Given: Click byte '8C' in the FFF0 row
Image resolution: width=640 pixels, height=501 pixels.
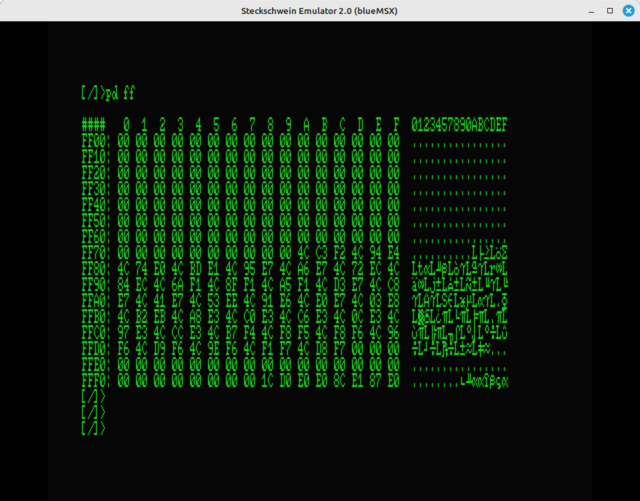Looking at the screenshot, I should (x=339, y=381).
